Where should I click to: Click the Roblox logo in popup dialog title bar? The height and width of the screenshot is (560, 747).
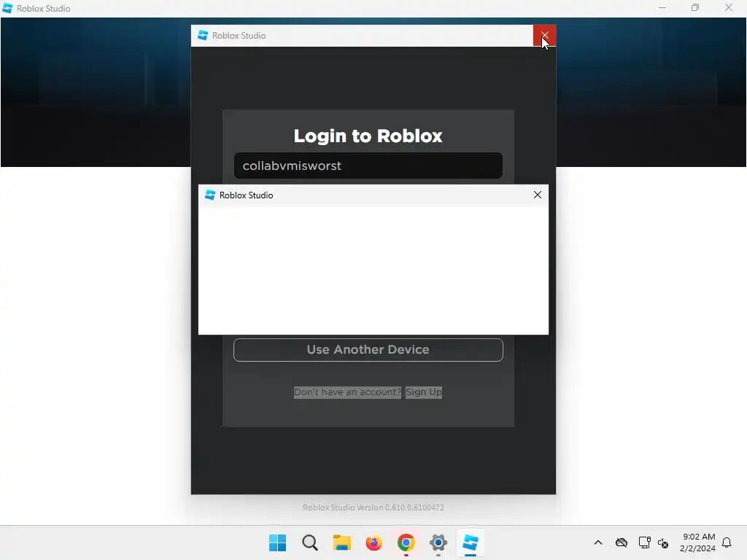click(x=209, y=195)
